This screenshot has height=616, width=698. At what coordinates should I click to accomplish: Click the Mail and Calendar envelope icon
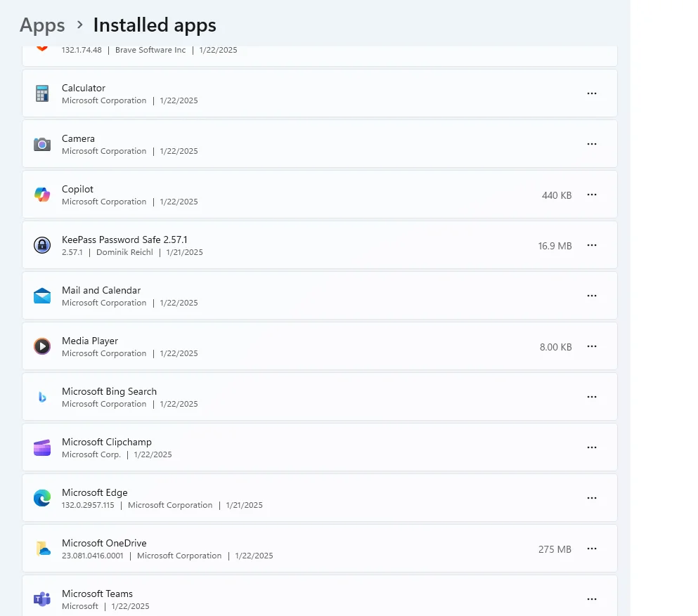click(x=42, y=296)
